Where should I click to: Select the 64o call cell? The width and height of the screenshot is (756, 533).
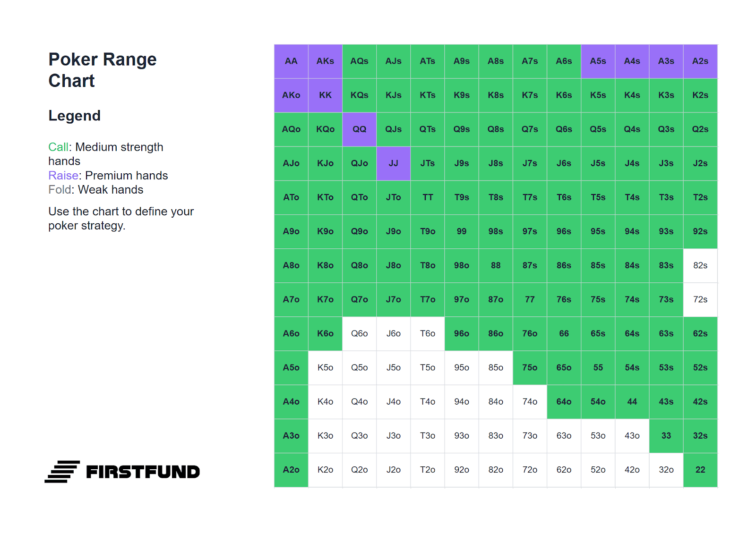564,402
